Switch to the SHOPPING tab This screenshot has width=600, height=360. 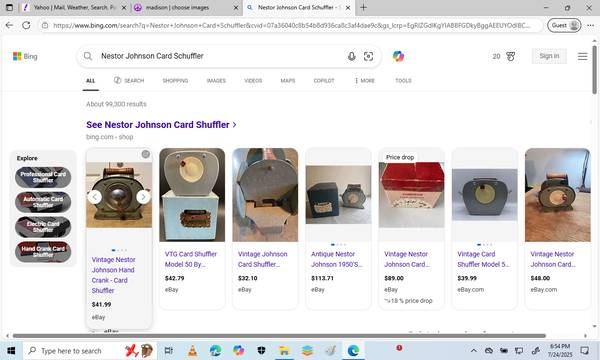(175, 81)
